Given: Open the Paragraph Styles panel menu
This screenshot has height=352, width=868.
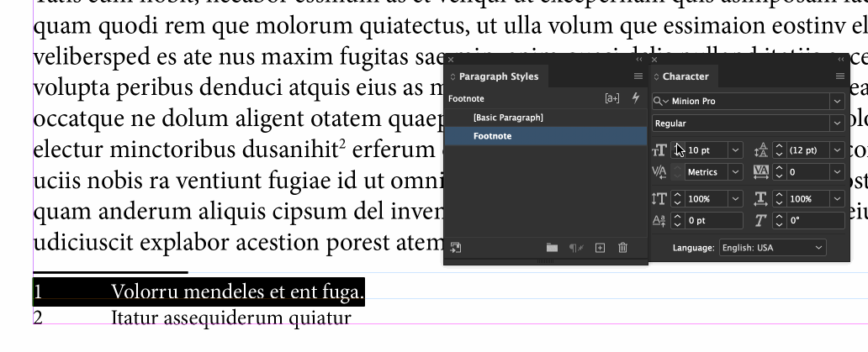Looking at the screenshot, I should tap(638, 76).
